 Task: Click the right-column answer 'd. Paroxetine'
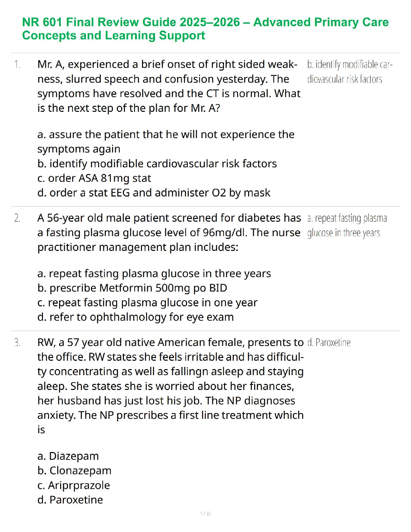(329, 343)
